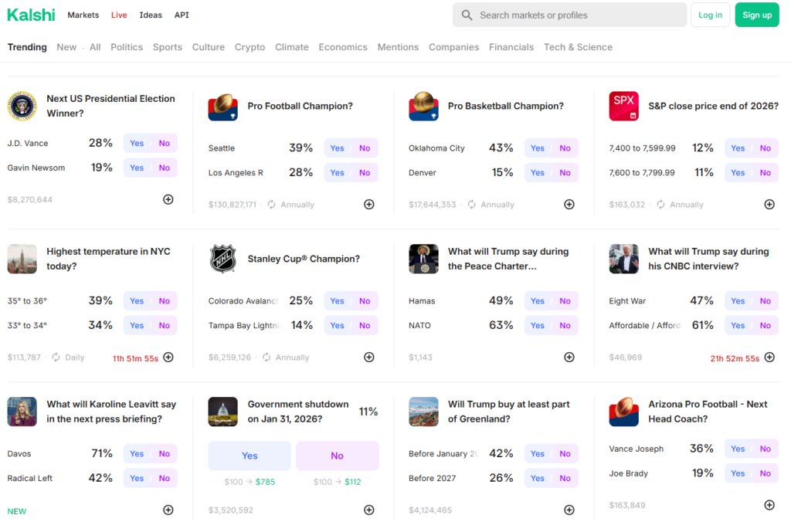Click the plus icon on Pro Football Champion card

(368, 205)
